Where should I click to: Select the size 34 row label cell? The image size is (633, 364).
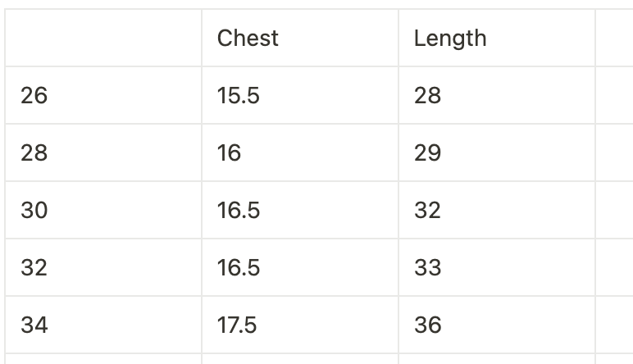click(103, 325)
